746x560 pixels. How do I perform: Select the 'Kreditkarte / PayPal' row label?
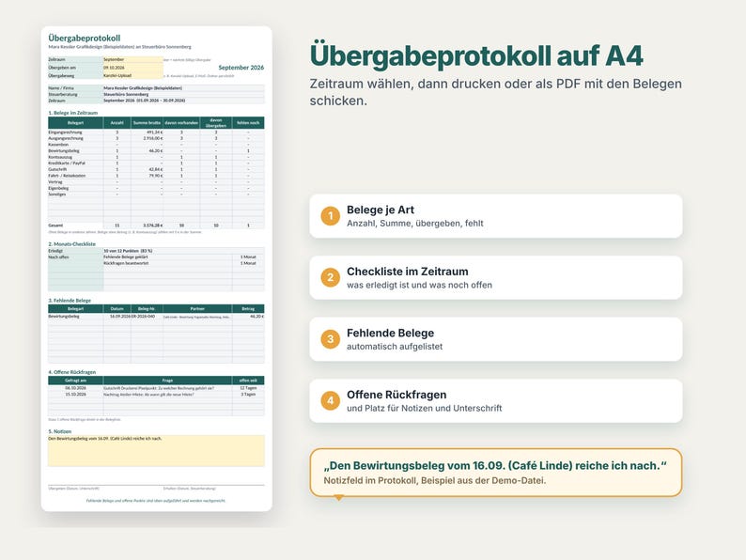pos(67,163)
